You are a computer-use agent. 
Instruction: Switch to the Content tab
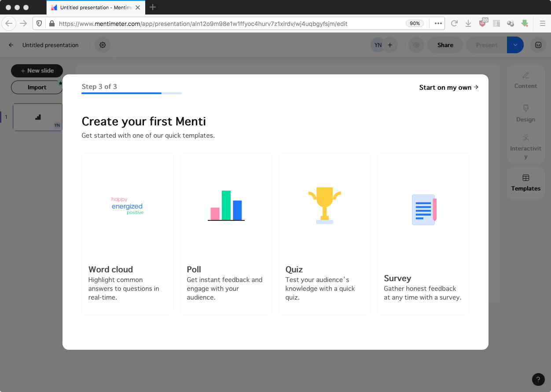tap(525, 81)
